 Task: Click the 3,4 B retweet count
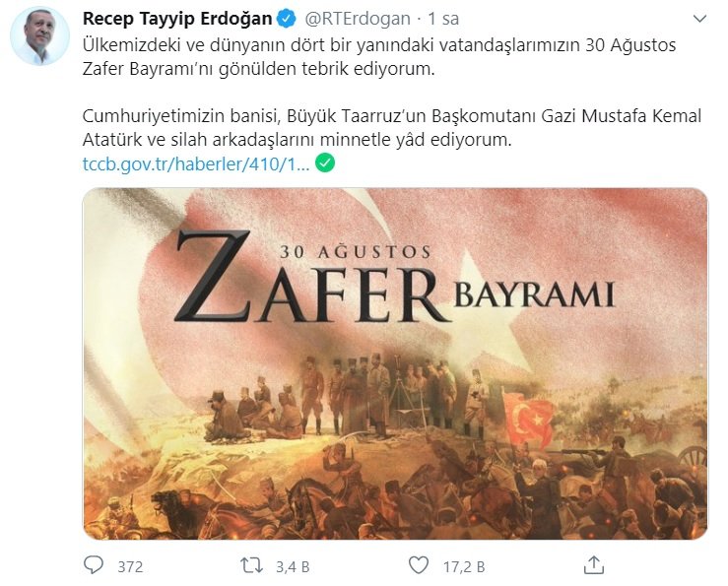[293, 567]
